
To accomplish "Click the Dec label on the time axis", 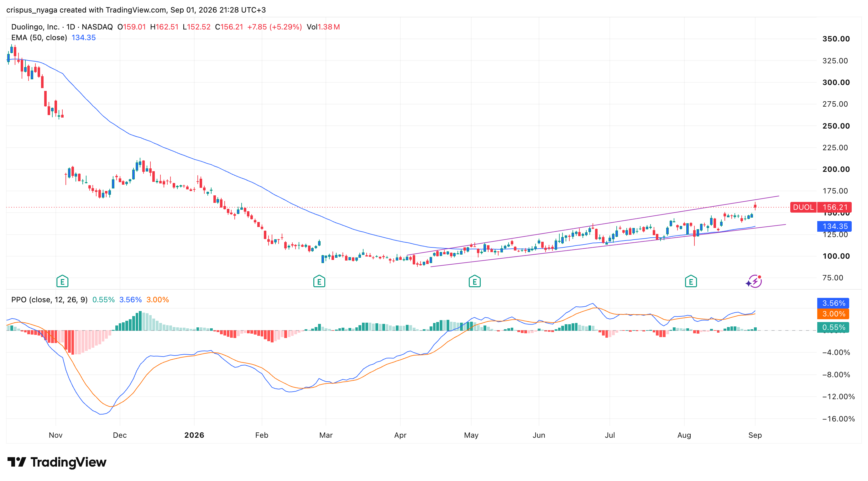I will (120, 435).
